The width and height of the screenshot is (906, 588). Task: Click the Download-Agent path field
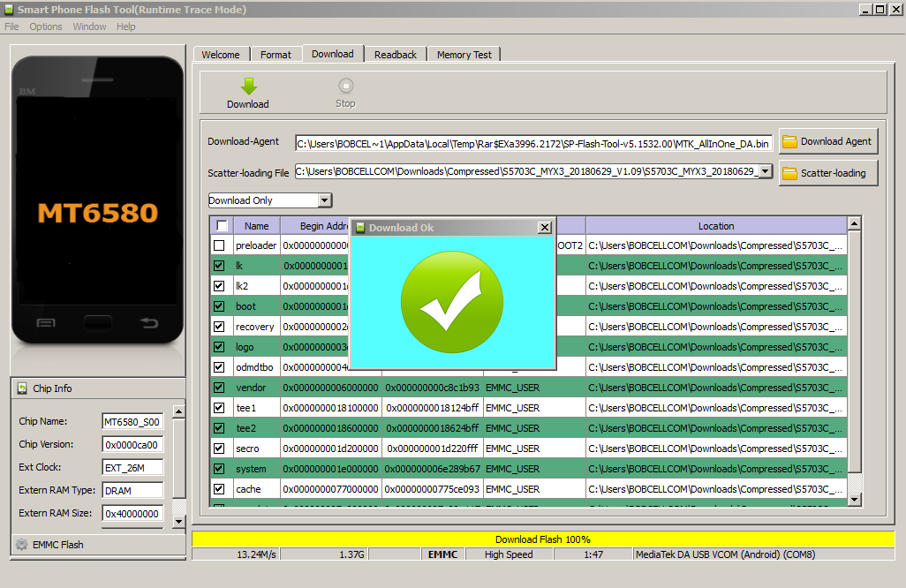coord(533,143)
